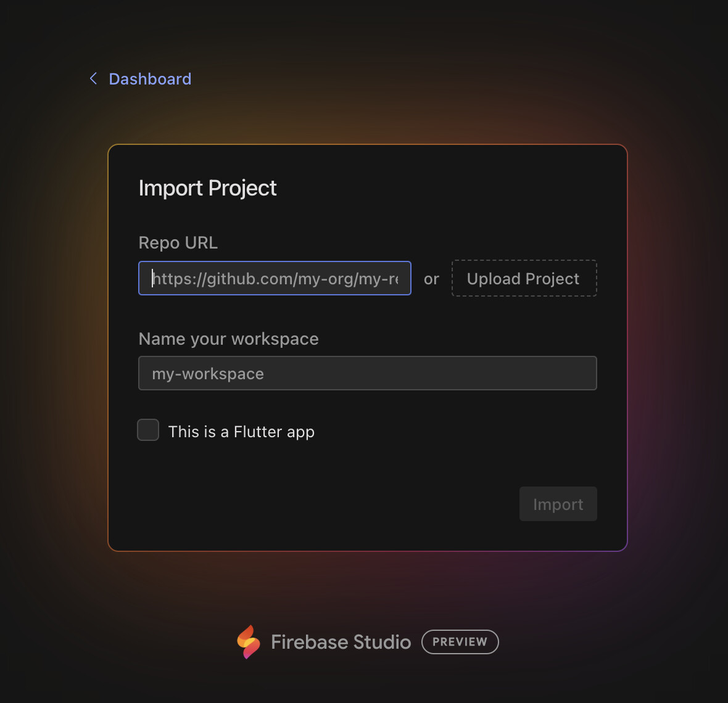The height and width of the screenshot is (703, 728).
Task: Click the word 'Firebase' in footer branding
Action: [309, 642]
